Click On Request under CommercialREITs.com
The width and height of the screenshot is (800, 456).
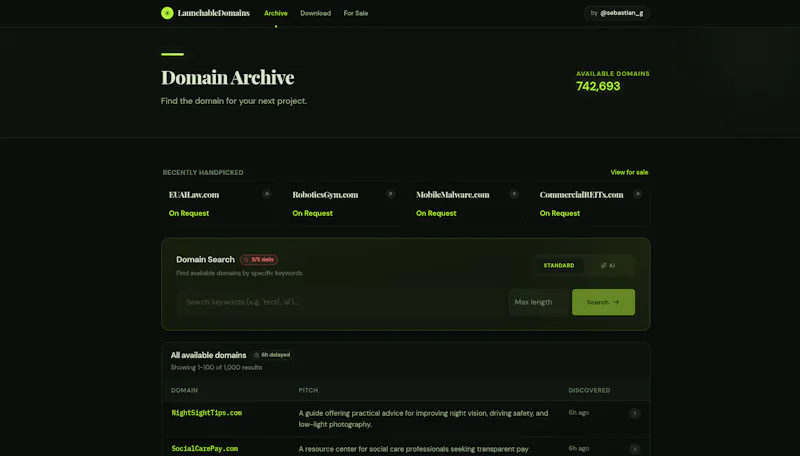point(560,213)
